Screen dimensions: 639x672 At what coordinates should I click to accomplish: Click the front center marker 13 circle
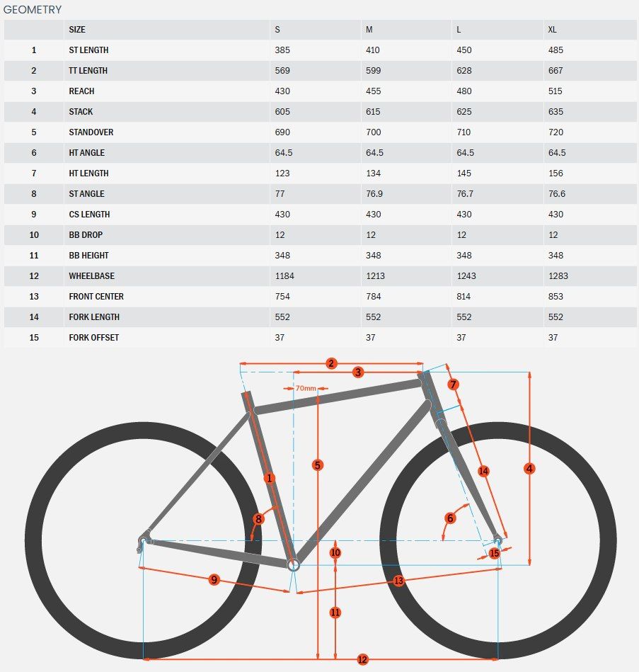click(x=398, y=580)
